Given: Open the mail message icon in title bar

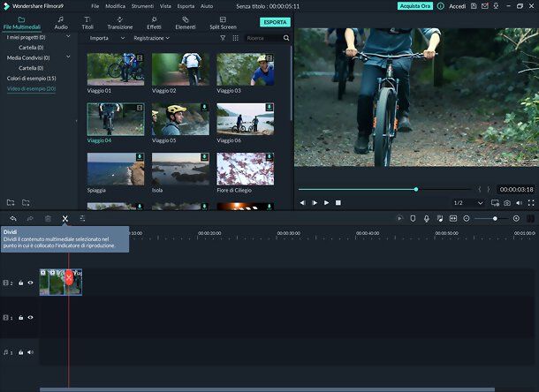Looking at the screenshot, I should coord(485,6).
